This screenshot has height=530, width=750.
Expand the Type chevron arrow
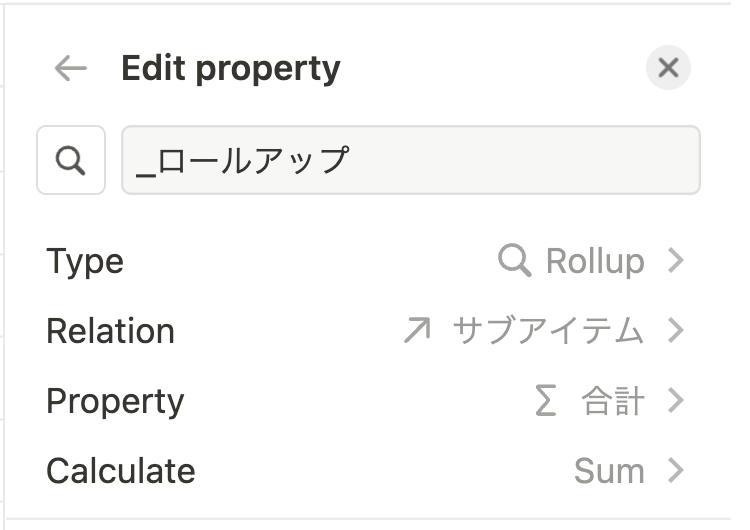[676, 262]
